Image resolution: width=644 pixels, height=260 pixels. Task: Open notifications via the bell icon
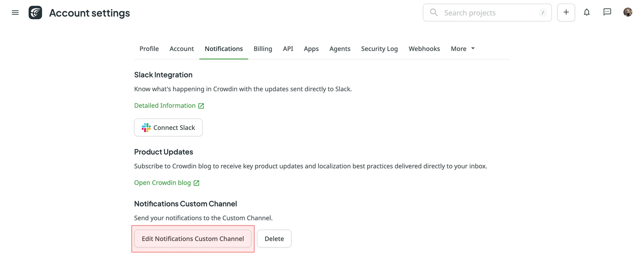(587, 12)
